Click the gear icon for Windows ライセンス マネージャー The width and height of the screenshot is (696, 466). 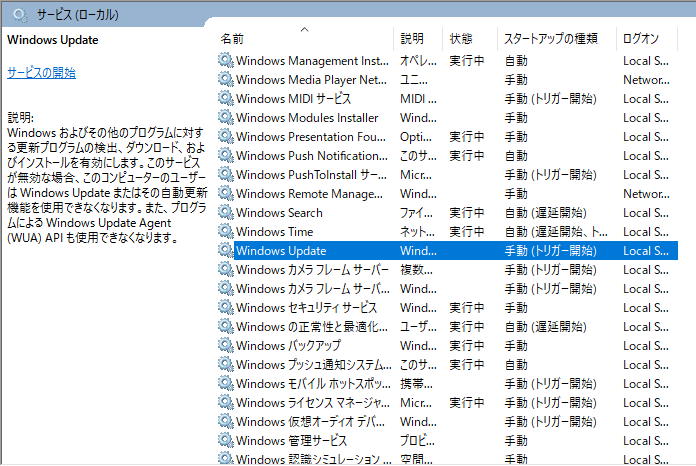pyautogui.click(x=226, y=403)
